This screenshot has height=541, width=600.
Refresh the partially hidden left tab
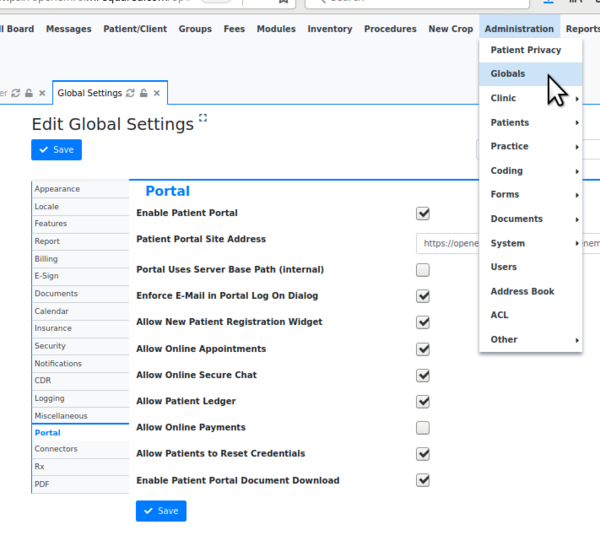[x=16, y=93]
